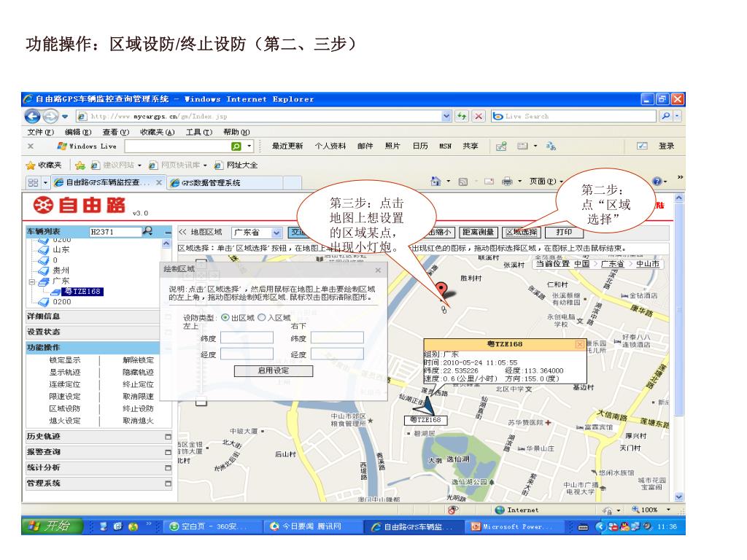Click the red location marker on map
This screenshot has height=560, width=747.
(441, 289)
